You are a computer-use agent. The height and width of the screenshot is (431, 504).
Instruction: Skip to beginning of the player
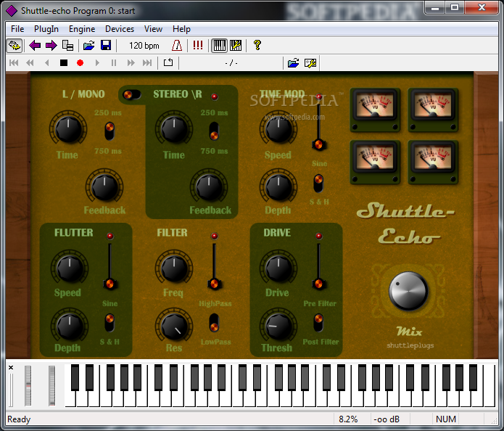tap(14, 62)
